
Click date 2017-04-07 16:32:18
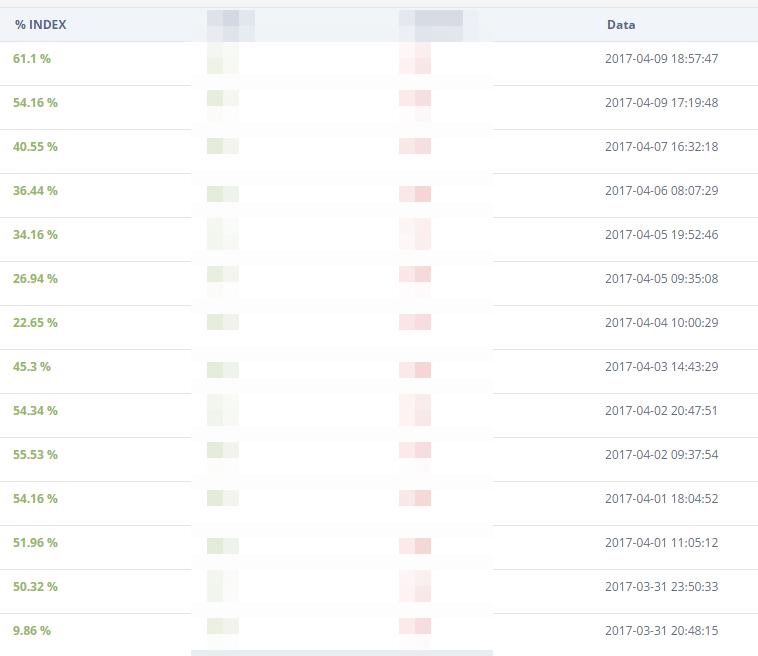pos(662,146)
